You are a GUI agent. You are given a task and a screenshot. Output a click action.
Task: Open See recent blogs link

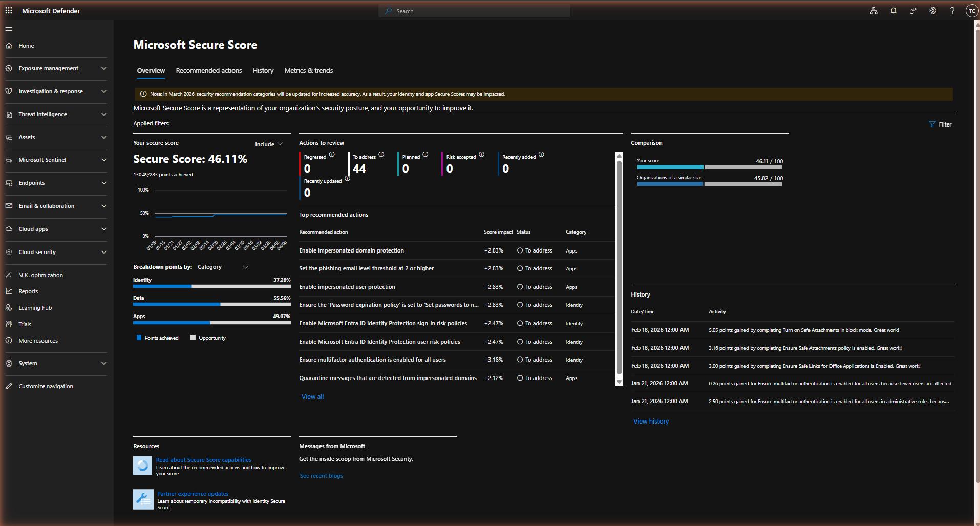click(322, 476)
